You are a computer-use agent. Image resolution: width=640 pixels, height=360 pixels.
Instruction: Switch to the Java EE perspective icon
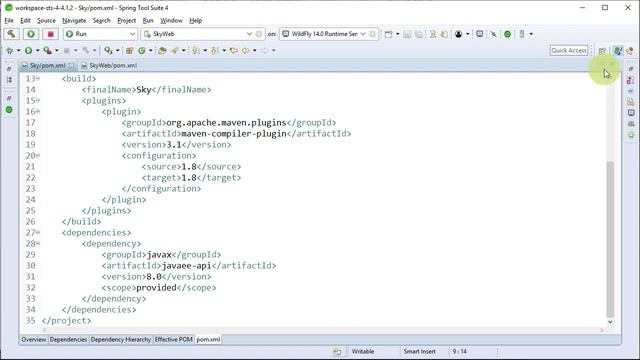(x=618, y=51)
